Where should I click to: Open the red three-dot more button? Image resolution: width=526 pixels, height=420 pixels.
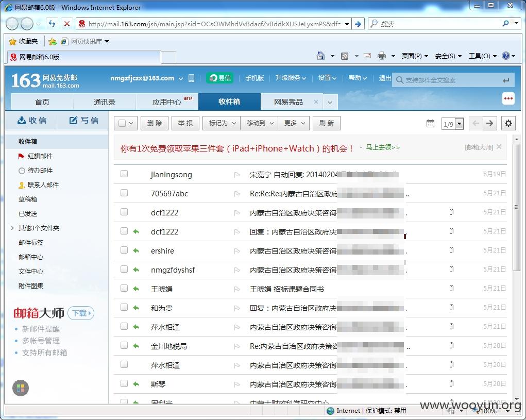click(x=508, y=98)
